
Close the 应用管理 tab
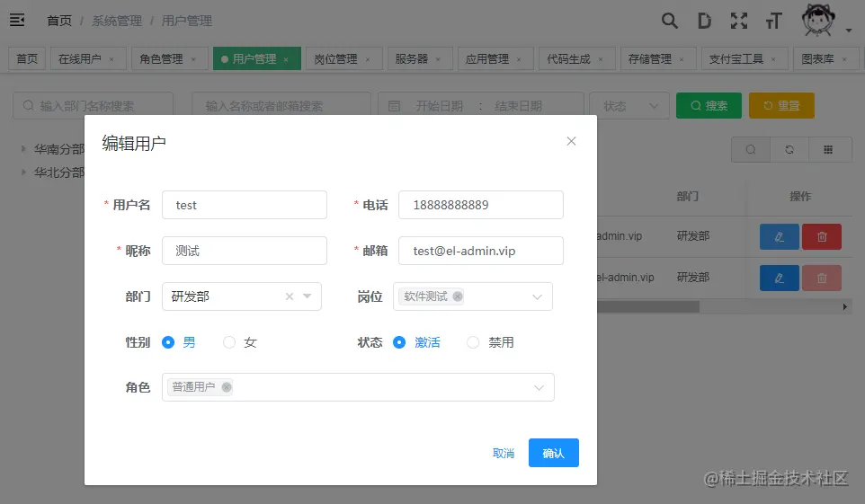point(519,59)
